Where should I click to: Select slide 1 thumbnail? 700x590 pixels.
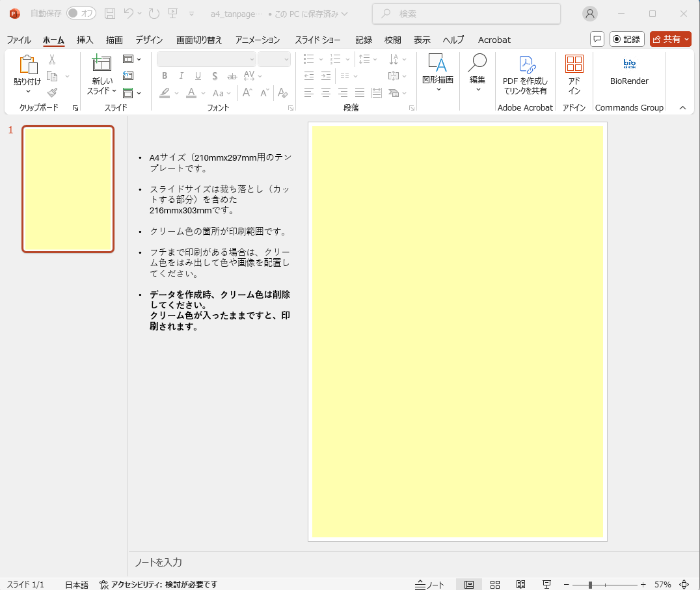pos(68,188)
